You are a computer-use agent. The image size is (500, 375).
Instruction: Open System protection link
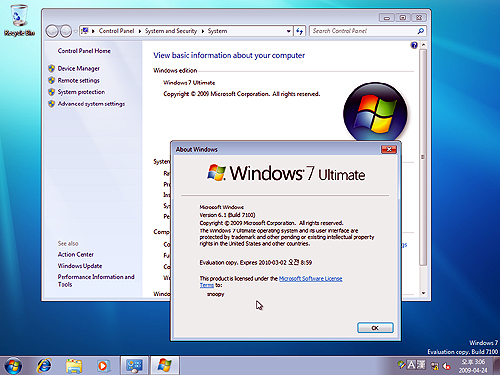point(81,92)
